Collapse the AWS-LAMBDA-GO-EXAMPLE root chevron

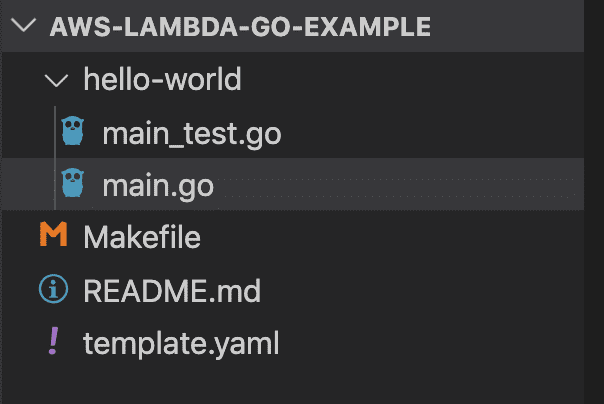coord(23,25)
